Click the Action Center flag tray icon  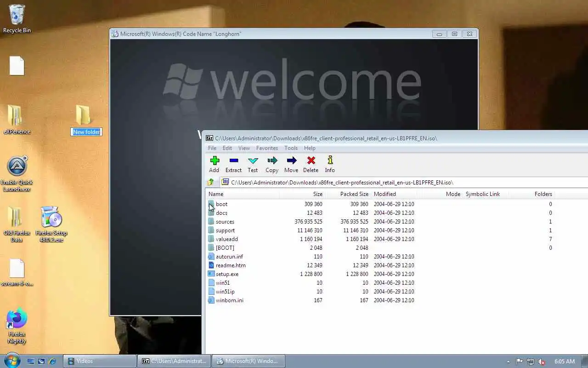point(519,362)
